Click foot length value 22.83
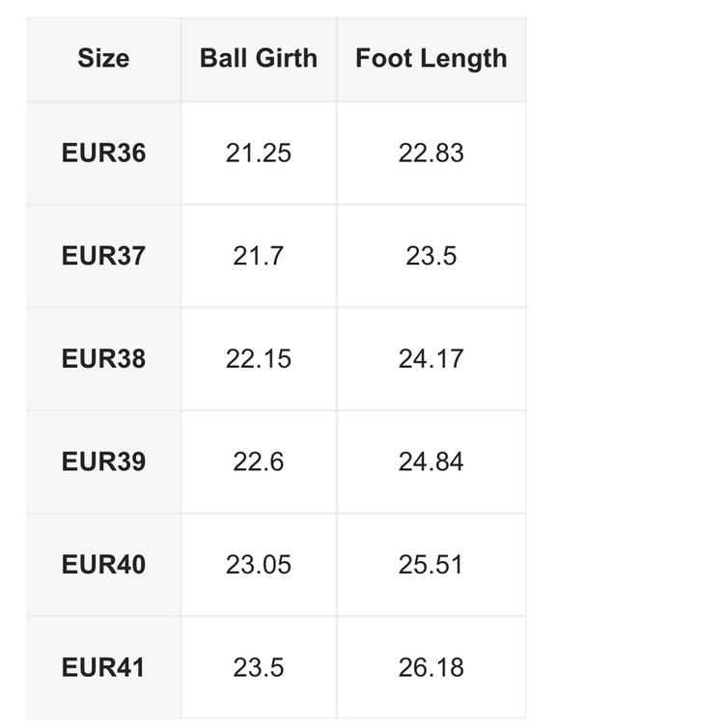The image size is (724, 728). pyautogui.click(x=431, y=154)
